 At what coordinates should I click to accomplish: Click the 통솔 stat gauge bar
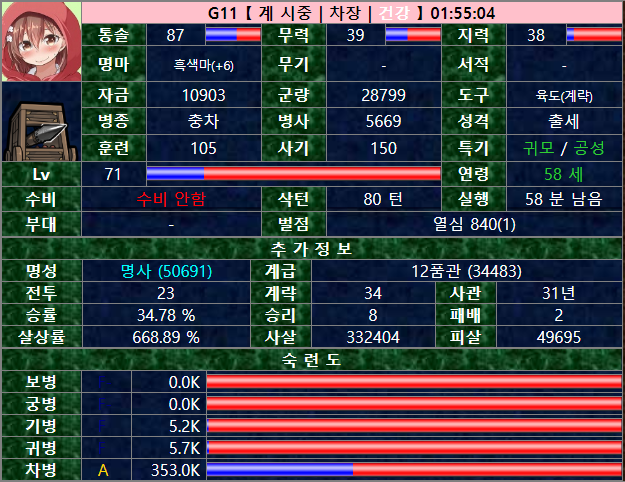[232, 35]
